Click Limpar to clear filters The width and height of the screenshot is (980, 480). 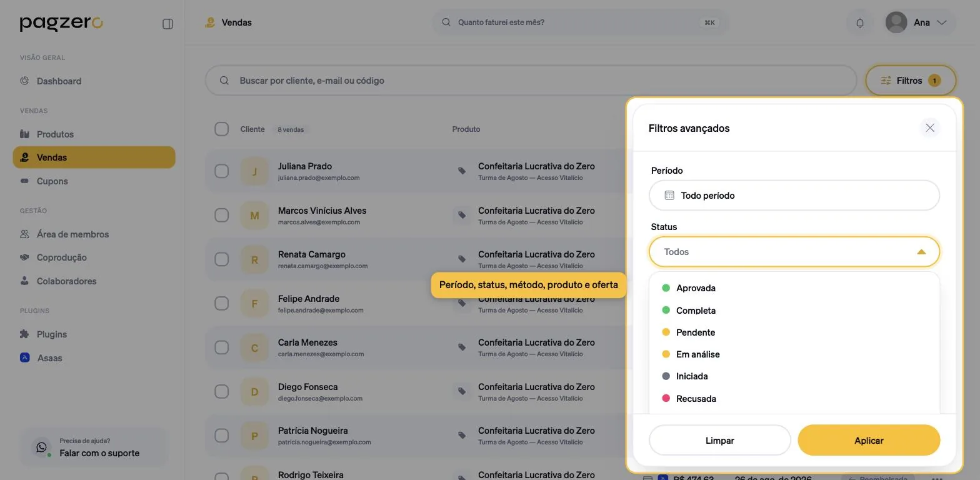720,440
